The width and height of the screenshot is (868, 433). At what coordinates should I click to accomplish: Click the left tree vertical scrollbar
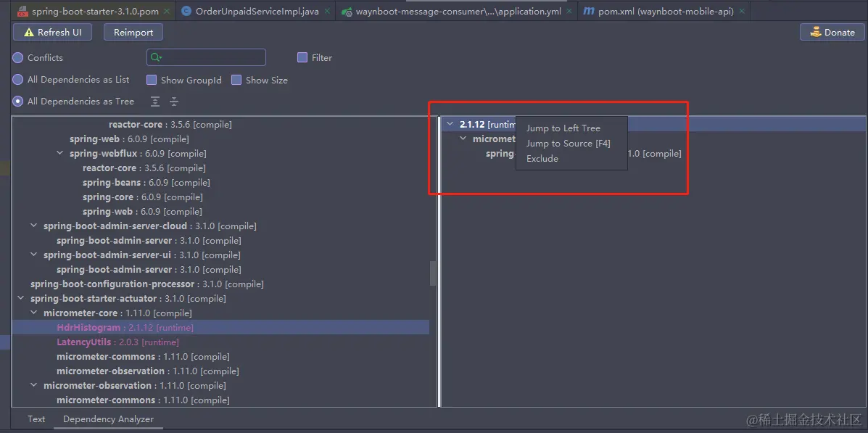[433, 273]
